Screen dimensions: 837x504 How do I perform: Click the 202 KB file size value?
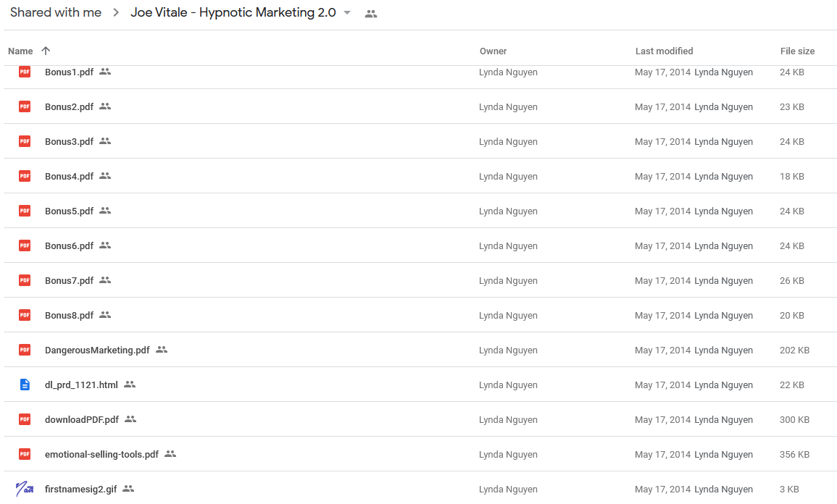(794, 350)
